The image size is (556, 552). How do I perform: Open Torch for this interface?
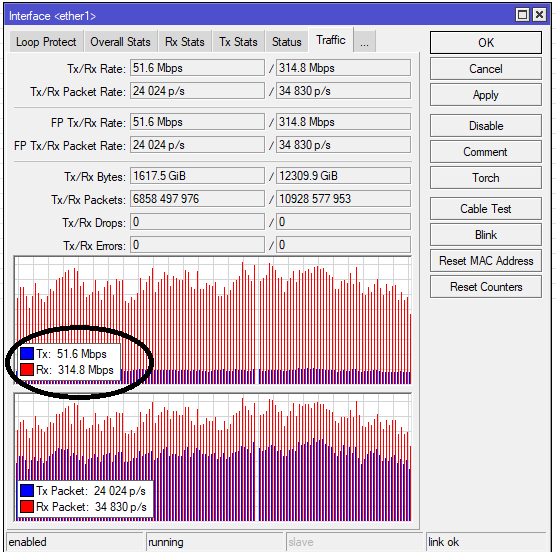(486, 178)
